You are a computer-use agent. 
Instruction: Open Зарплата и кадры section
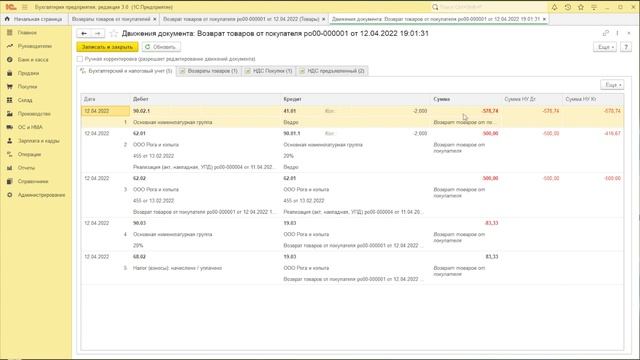(38, 141)
